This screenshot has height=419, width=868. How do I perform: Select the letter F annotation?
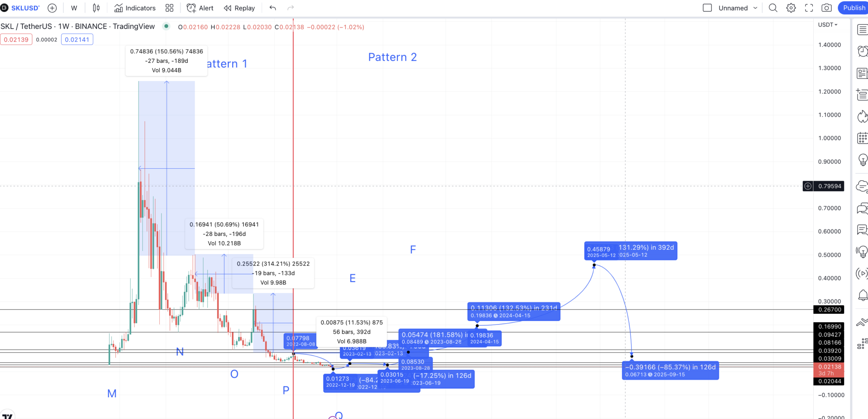[x=413, y=250]
